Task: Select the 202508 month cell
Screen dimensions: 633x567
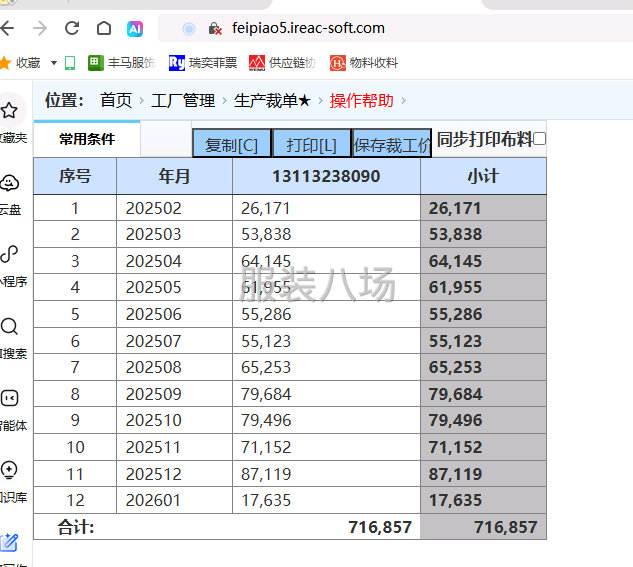Action: point(174,367)
